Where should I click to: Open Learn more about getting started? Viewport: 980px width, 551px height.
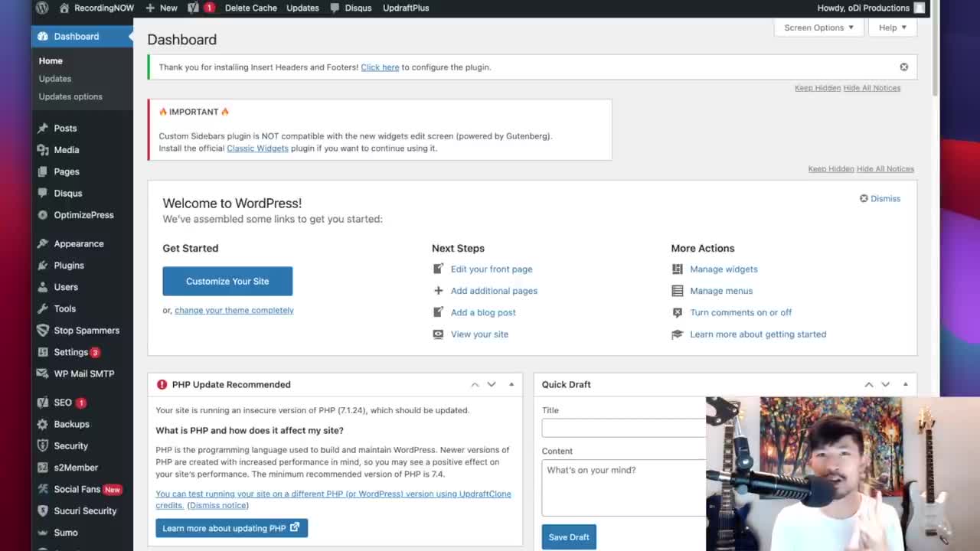tap(758, 334)
